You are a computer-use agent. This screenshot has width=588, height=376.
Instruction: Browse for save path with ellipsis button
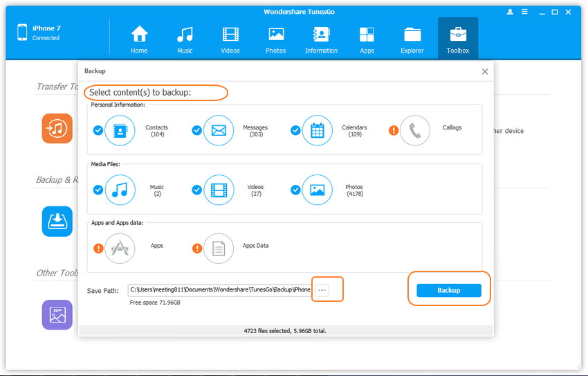click(322, 290)
